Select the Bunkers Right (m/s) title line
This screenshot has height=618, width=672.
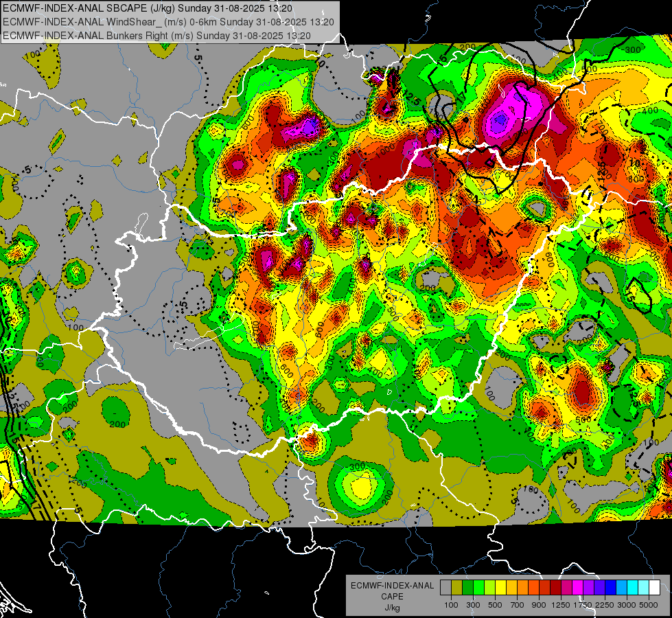(x=157, y=36)
